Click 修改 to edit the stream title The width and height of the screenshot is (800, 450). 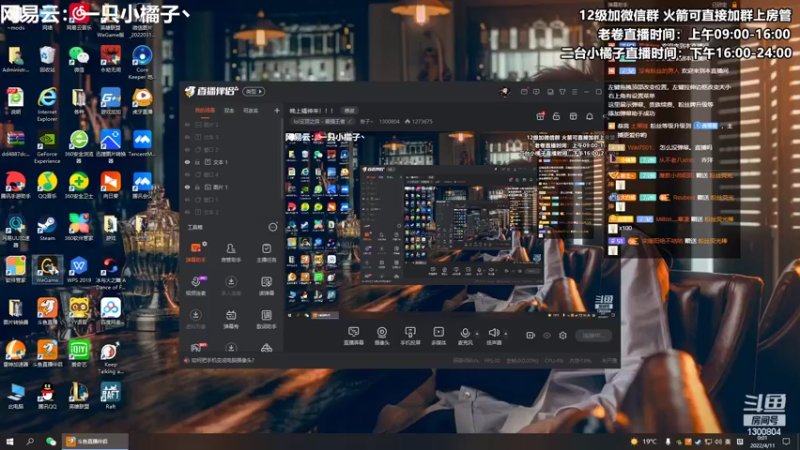click(x=349, y=110)
